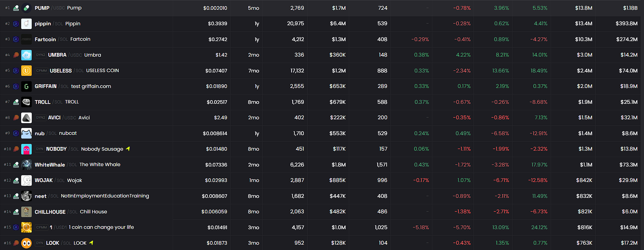Click the 6h change 13.09%

coord(501,227)
